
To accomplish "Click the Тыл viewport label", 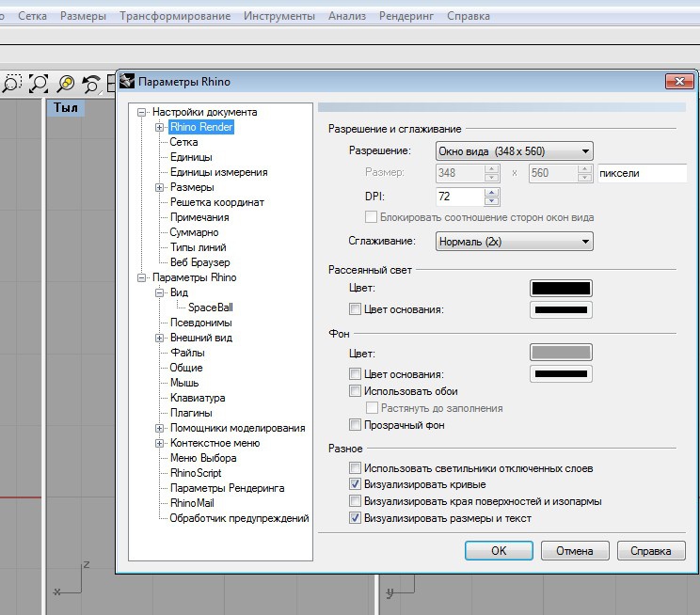I will (65, 108).
